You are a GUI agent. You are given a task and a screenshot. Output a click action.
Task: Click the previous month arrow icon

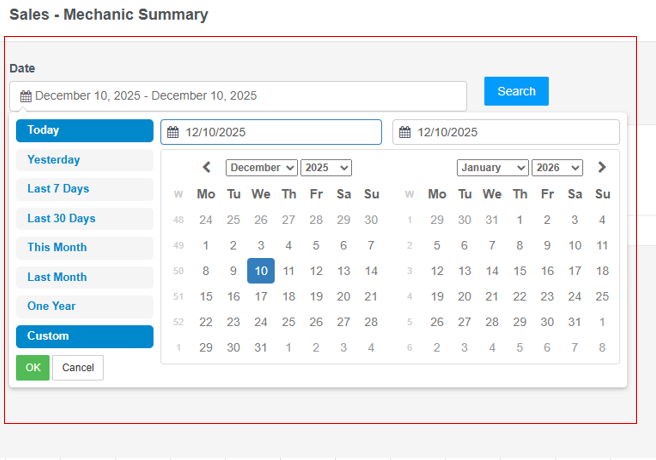point(206,168)
